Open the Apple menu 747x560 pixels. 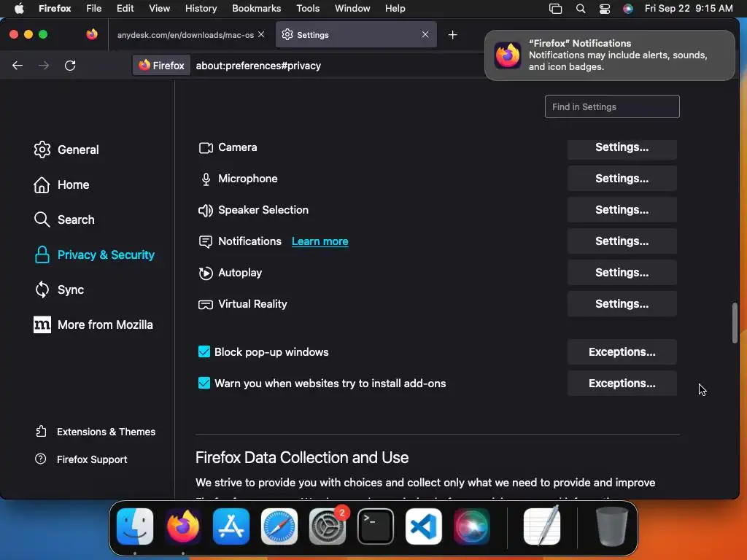[x=19, y=9]
